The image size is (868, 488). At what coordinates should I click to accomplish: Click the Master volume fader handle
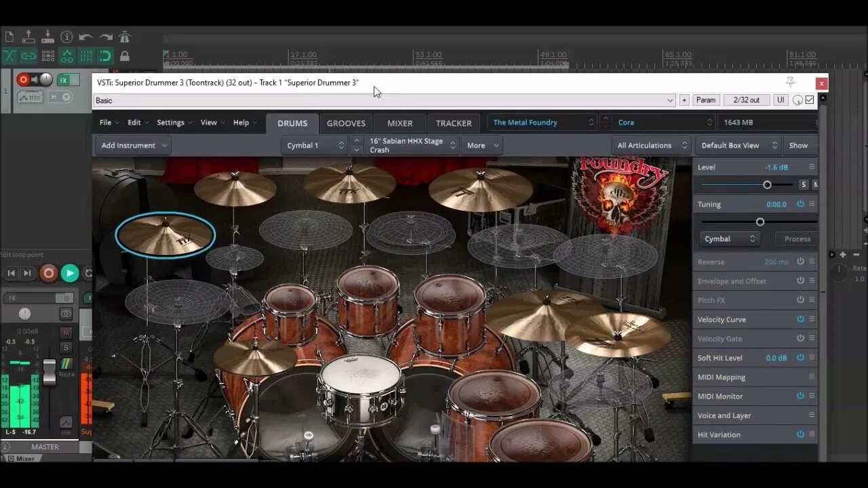(49, 371)
